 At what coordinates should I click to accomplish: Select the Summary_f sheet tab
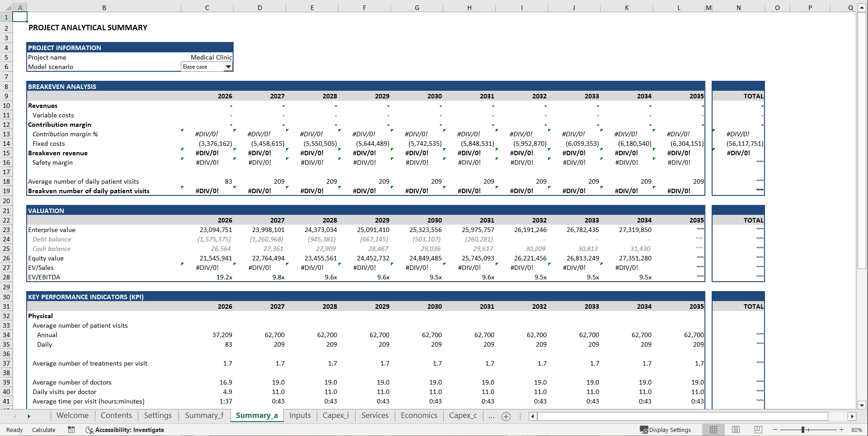click(x=204, y=416)
